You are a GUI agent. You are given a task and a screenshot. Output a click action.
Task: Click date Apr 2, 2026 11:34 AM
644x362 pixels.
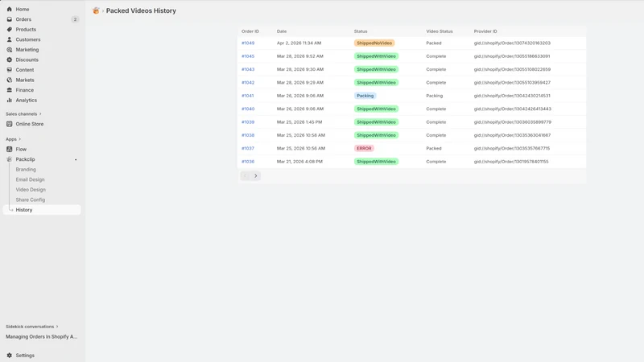pyautogui.click(x=299, y=43)
